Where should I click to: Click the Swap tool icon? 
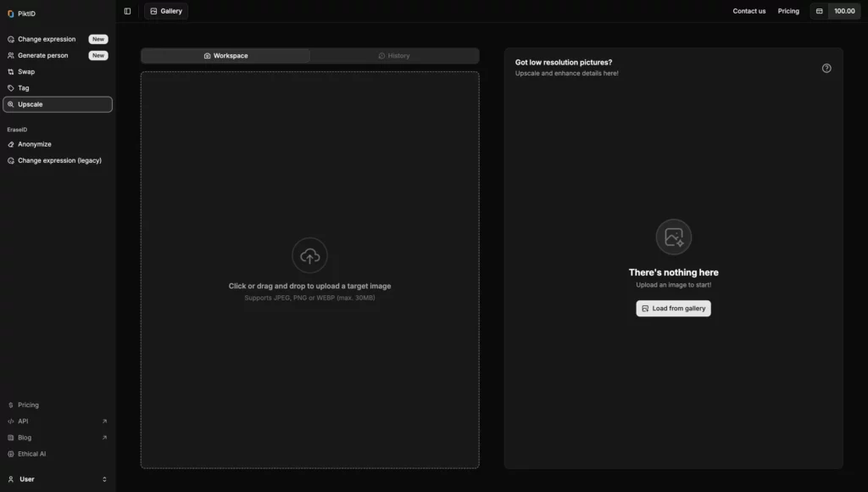(11, 72)
